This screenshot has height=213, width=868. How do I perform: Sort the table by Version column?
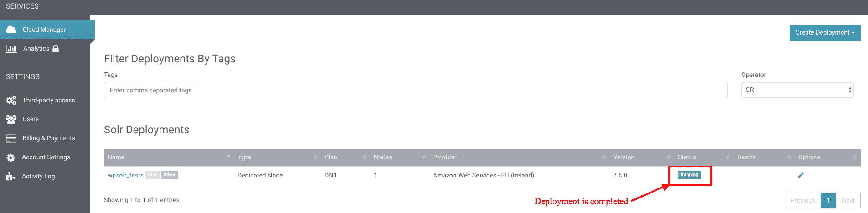pyautogui.click(x=642, y=157)
